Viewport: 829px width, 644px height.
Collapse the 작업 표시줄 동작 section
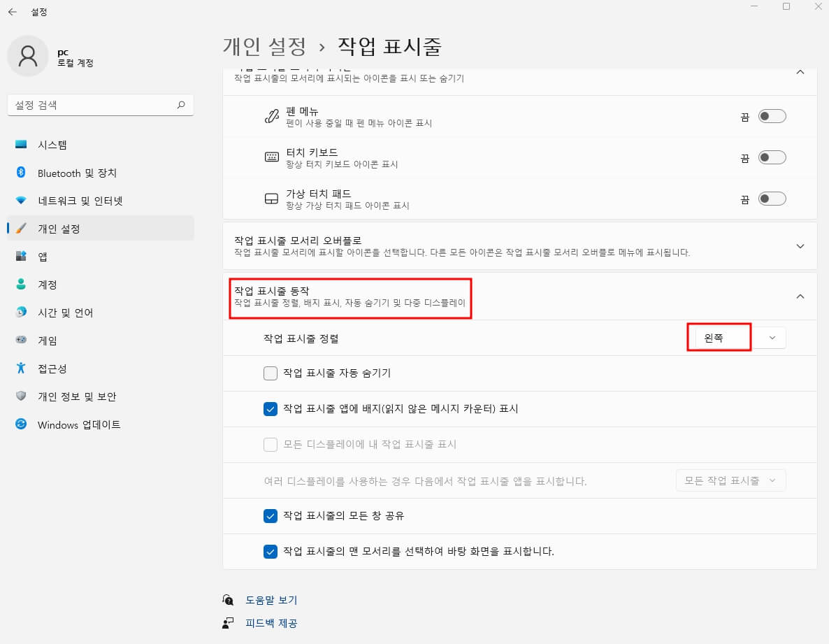coord(800,296)
